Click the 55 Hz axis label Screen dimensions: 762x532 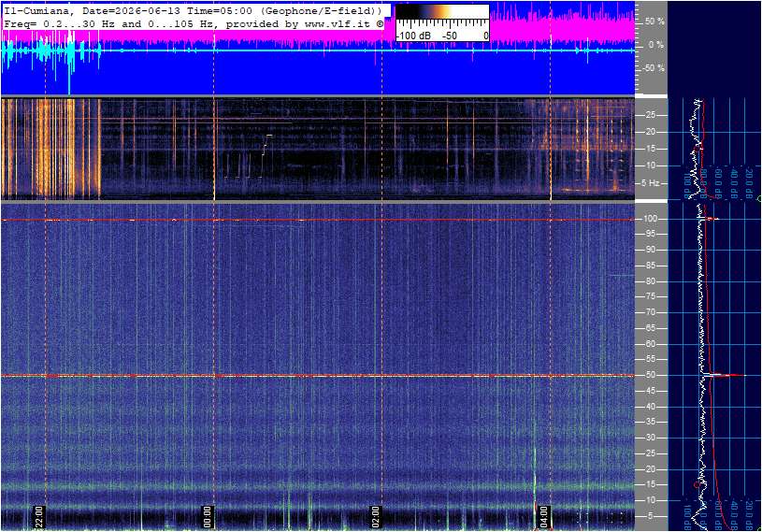(x=650, y=359)
